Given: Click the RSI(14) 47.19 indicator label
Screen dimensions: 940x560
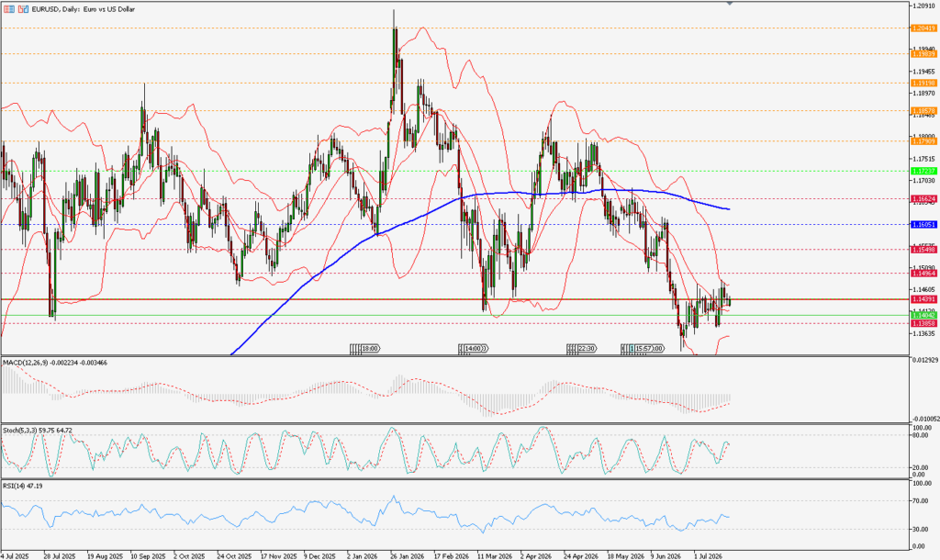Looking at the screenshot, I should pos(23,486).
